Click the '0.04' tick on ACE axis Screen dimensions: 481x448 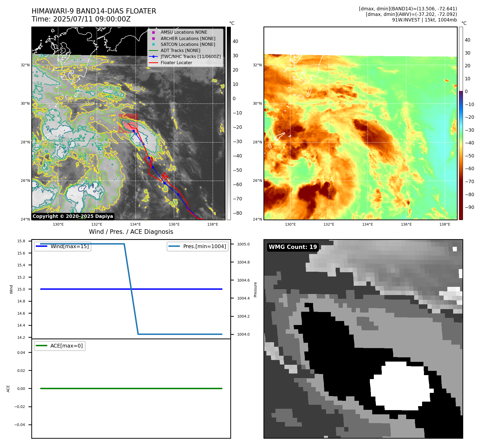coord(21,353)
